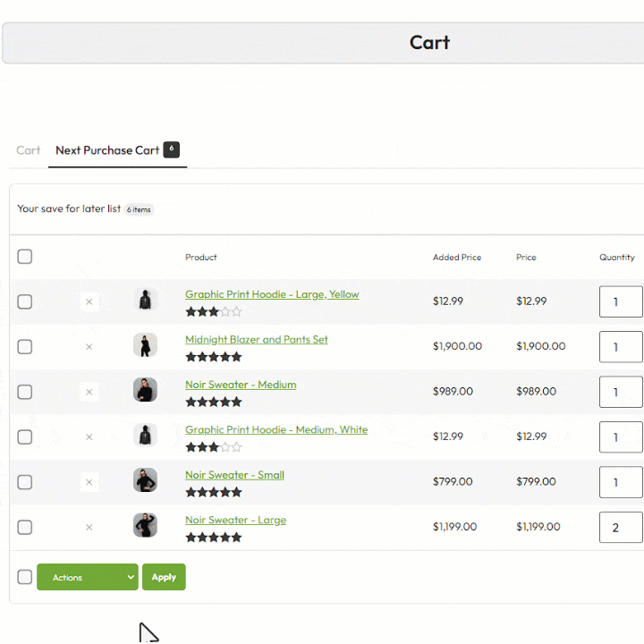The height and width of the screenshot is (644, 644).
Task: Open the Actions dropdown menu
Action: coord(87,578)
